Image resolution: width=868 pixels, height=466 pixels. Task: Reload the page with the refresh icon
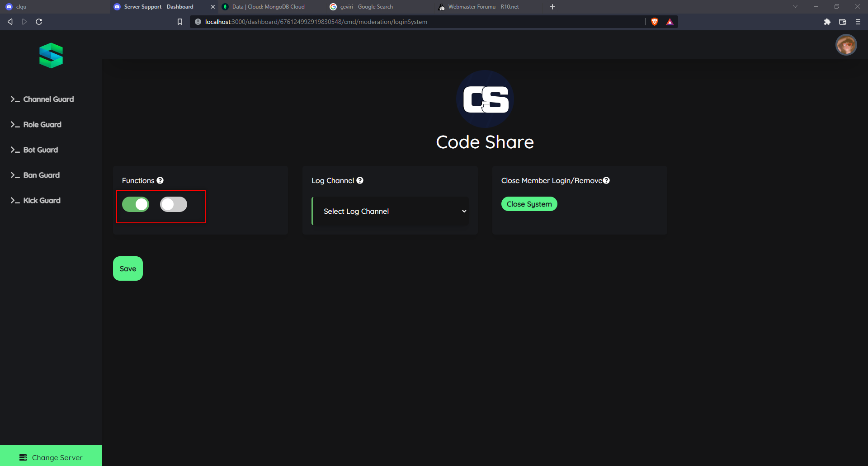(39, 22)
